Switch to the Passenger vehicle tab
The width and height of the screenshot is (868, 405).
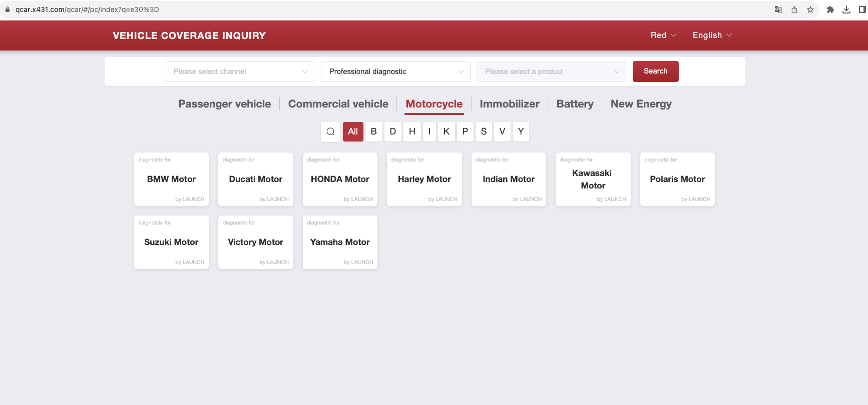tap(225, 104)
